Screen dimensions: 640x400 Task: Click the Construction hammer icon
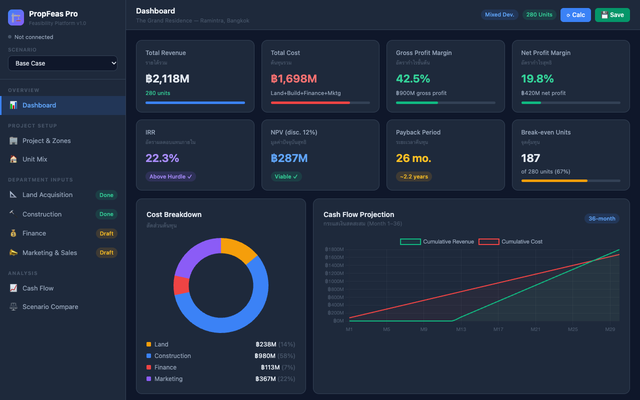pyautogui.click(x=13, y=214)
